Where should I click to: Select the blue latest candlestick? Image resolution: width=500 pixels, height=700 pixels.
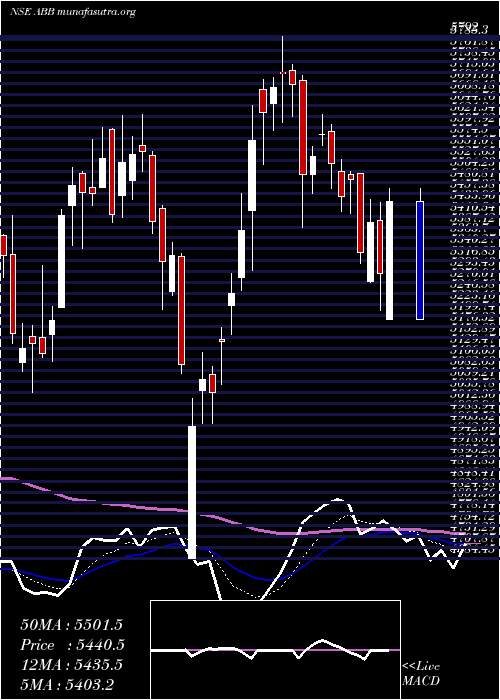(x=420, y=260)
